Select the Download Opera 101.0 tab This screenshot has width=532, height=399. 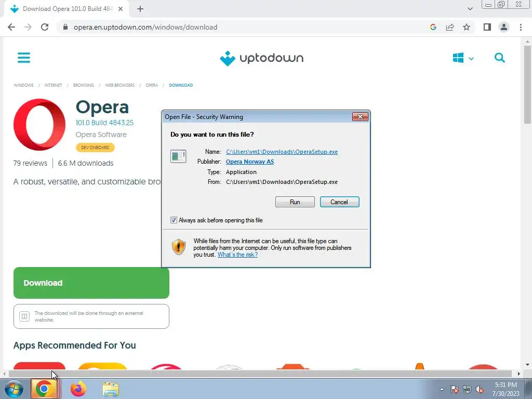coord(67,9)
